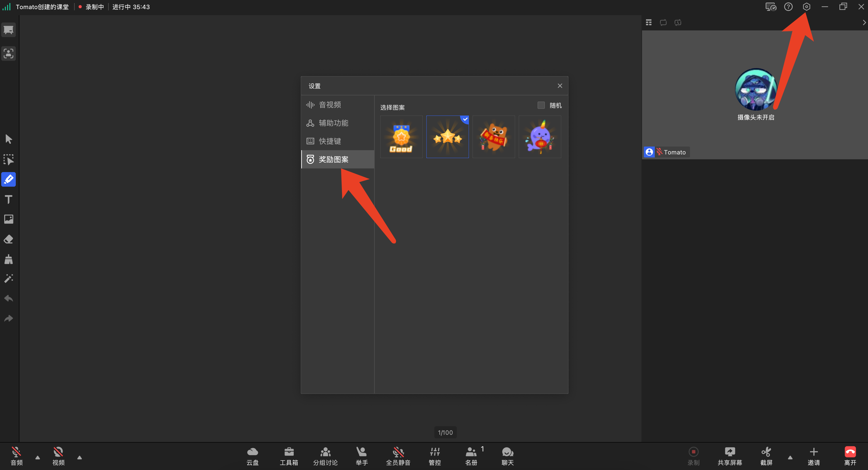
Task: Expand the video options arrow
Action: click(80, 458)
